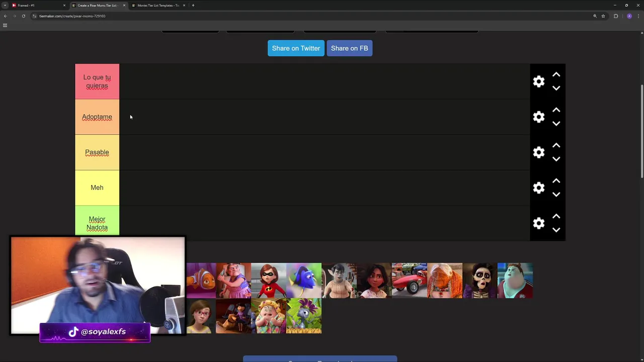
Task: Pick the curly blonde grumpy character image
Action: point(269,316)
